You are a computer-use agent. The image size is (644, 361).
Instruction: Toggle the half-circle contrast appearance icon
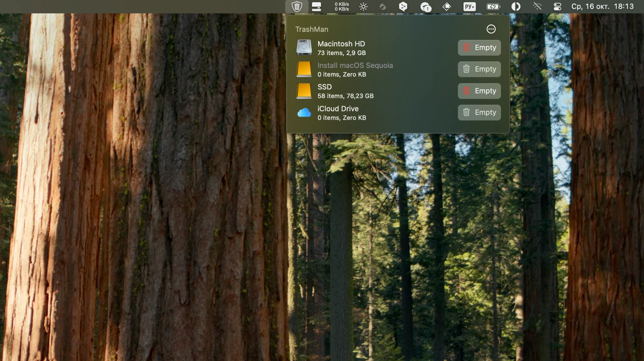[516, 6]
